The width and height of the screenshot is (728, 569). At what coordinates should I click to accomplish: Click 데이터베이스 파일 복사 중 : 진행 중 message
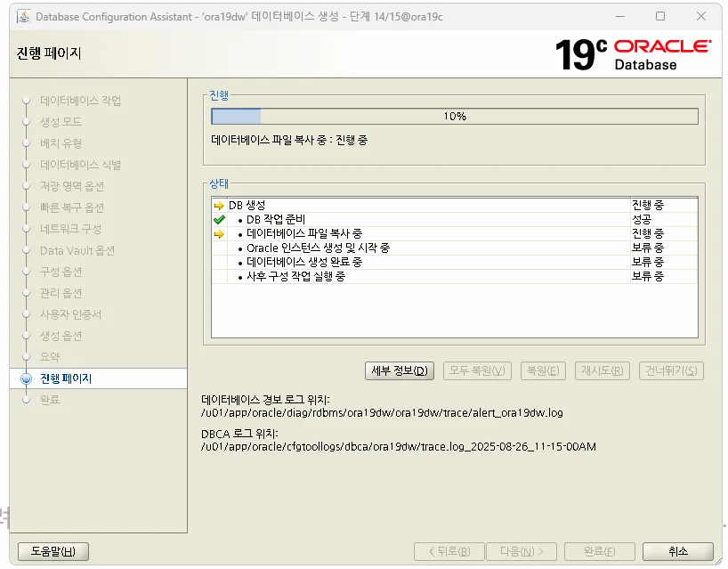pos(289,140)
